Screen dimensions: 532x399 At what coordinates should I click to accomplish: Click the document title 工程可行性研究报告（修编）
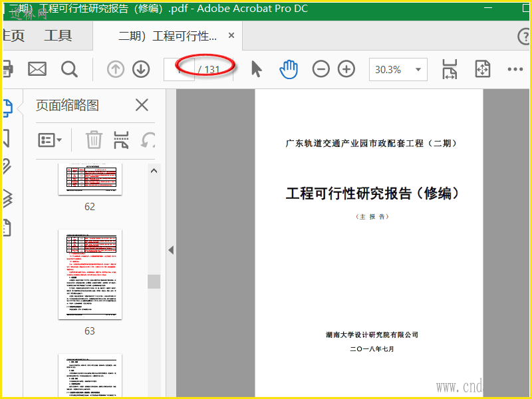coord(372,194)
